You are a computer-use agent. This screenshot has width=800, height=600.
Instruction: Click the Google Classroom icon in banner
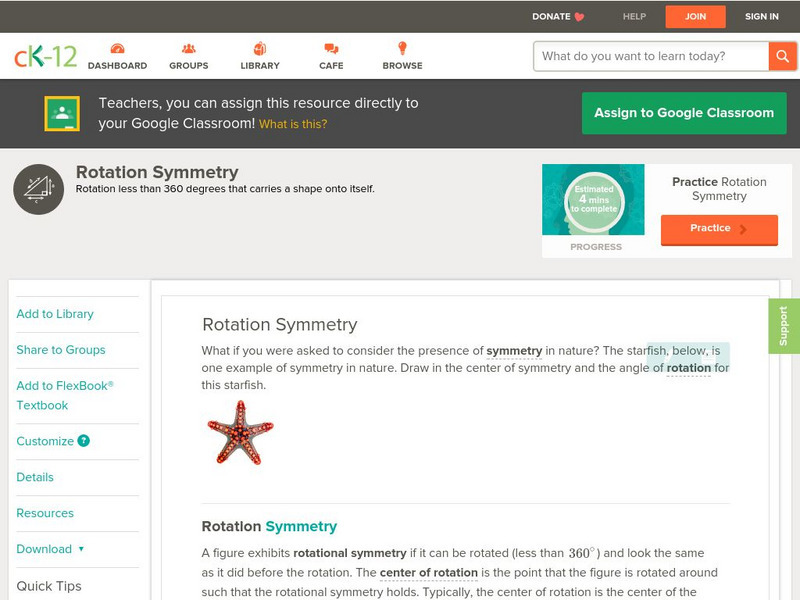click(x=62, y=113)
